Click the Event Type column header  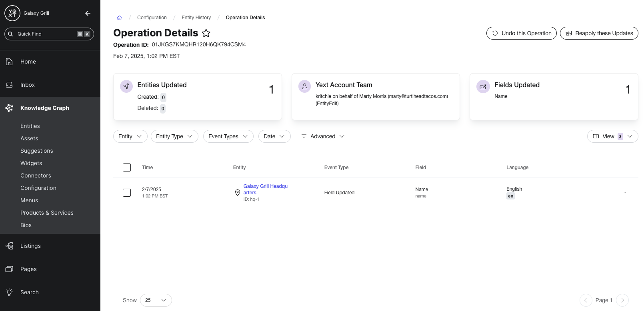click(x=336, y=167)
